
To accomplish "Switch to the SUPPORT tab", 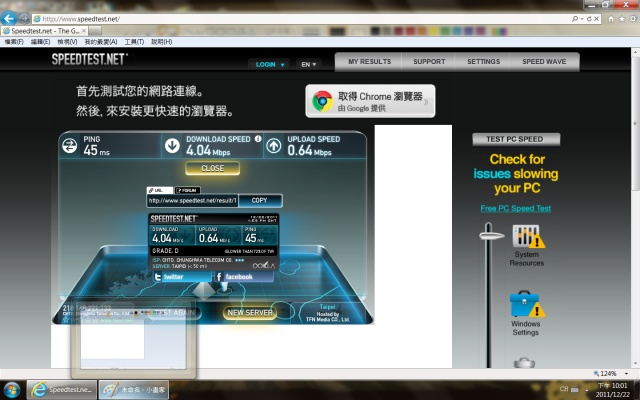I will click(x=429, y=62).
